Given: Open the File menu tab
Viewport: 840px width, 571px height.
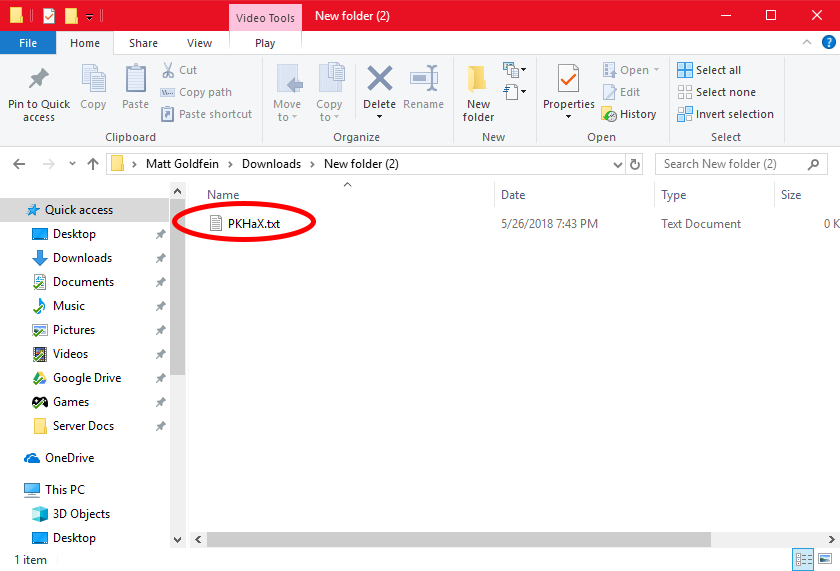Looking at the screenshot, I should tap(28, 43).
